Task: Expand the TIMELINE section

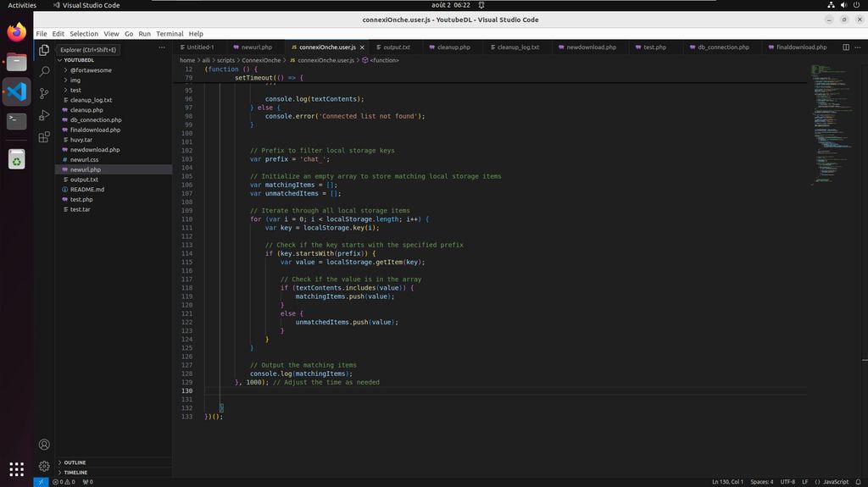Action: coord(75,473)
